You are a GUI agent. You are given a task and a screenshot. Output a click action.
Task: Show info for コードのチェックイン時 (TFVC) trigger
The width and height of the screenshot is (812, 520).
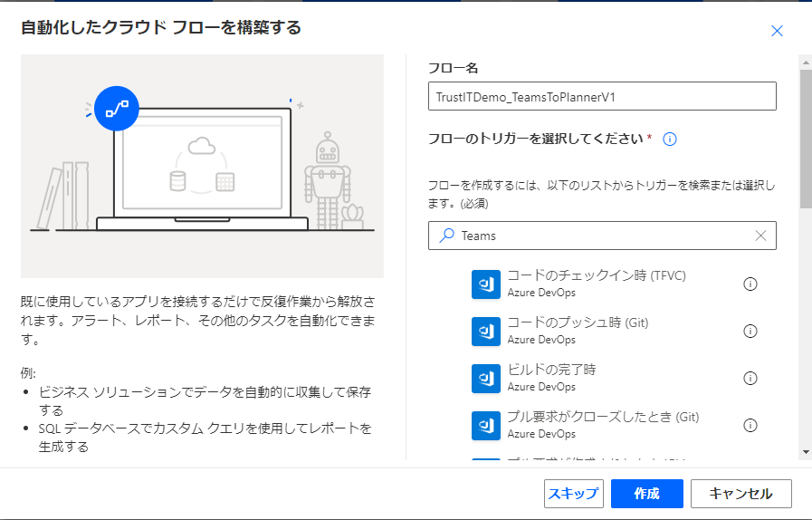[750, 284]
